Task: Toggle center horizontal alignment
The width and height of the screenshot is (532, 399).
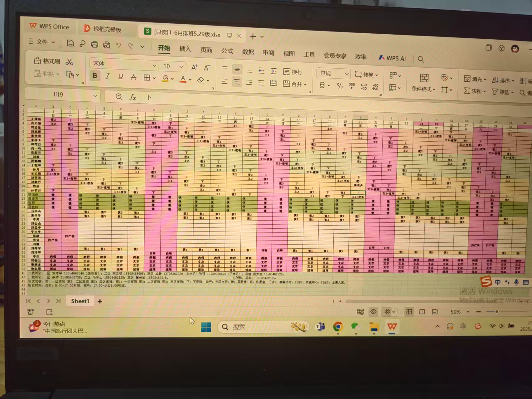Action: coord(237,82)
